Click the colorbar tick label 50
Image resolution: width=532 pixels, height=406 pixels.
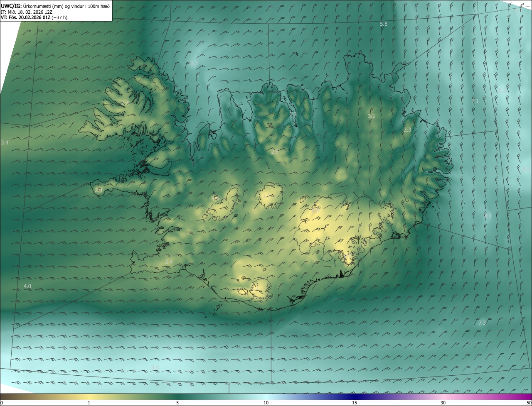[529, 403]
